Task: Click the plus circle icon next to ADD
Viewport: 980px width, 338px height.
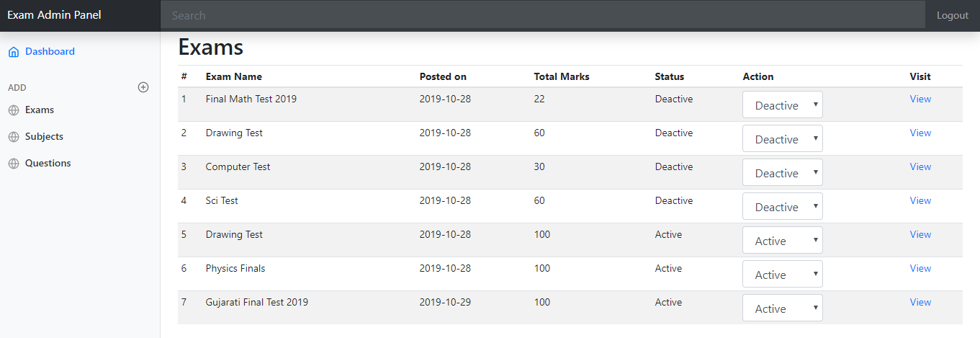Action: 143,87
